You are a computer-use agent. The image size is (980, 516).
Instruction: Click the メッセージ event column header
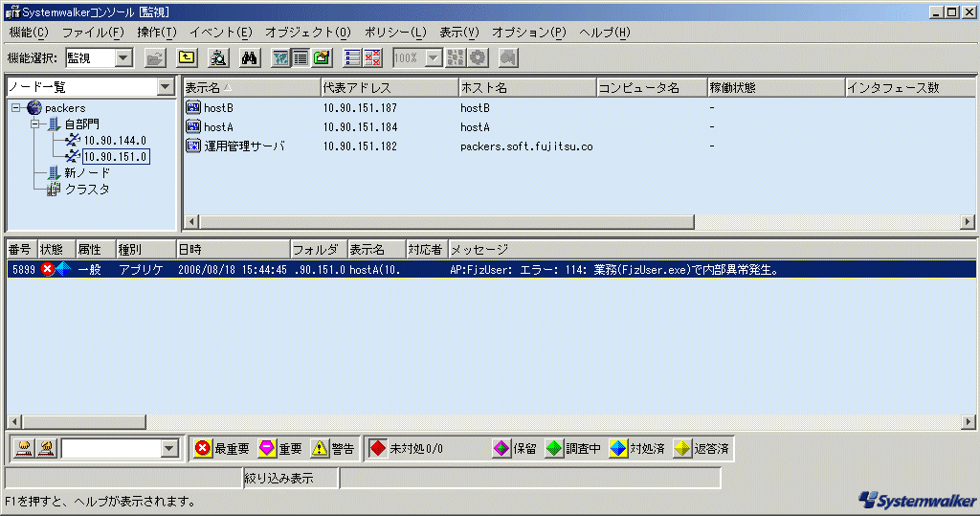click(x=711, y=250)
